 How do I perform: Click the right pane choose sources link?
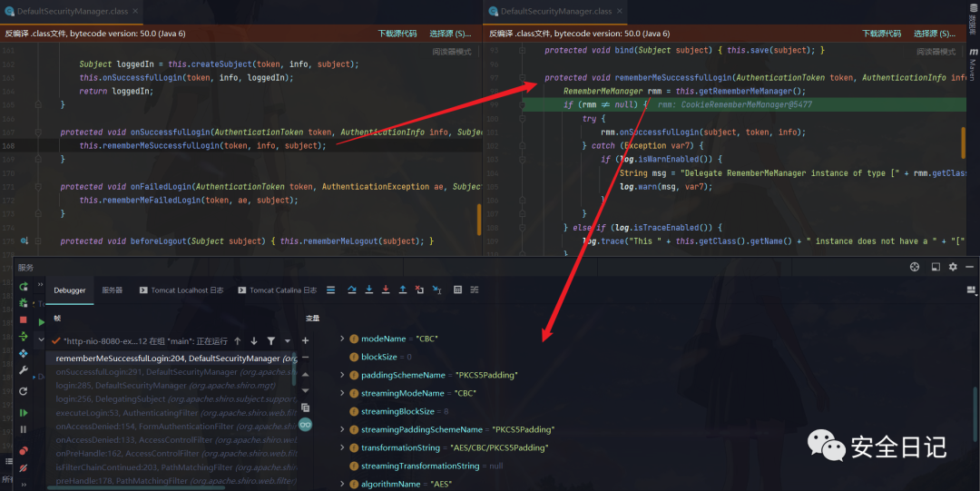point(932,34)
